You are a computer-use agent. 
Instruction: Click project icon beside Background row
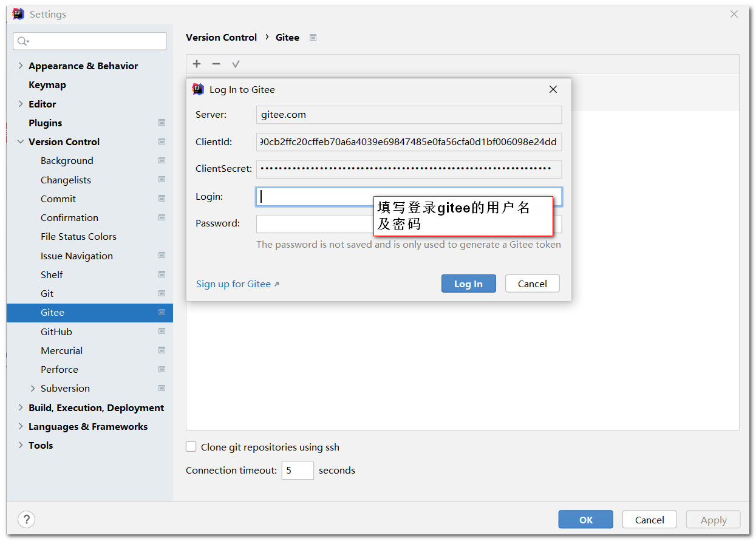pos(162,160)
